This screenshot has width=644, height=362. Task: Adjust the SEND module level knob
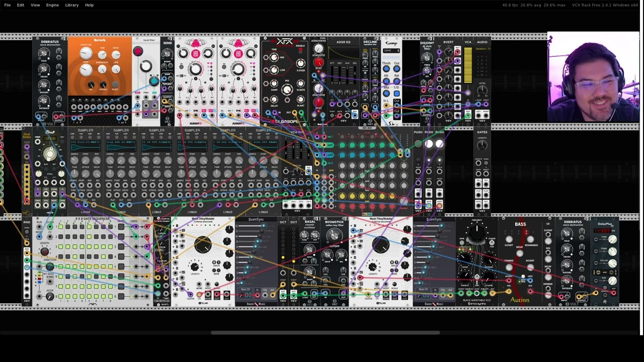(x=168, y=54)
